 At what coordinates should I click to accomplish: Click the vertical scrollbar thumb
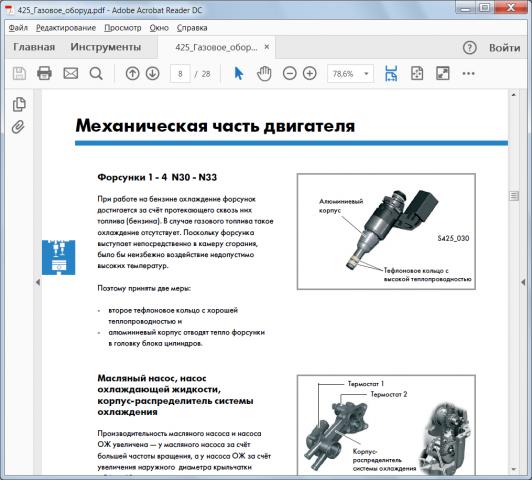point(514,196)
